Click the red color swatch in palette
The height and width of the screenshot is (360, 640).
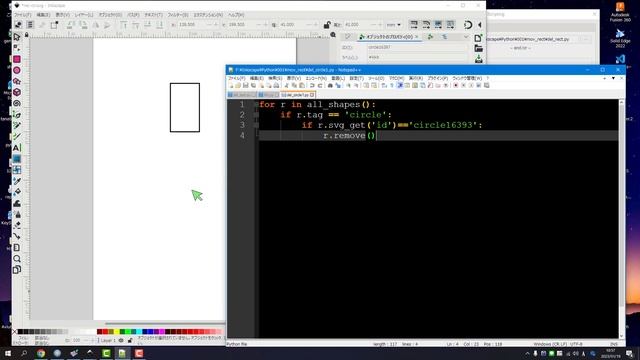click(x=105, y=331)
